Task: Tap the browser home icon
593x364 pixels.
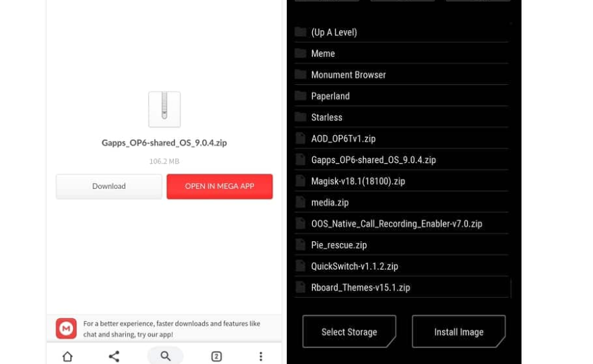Action: coord(68,356)
